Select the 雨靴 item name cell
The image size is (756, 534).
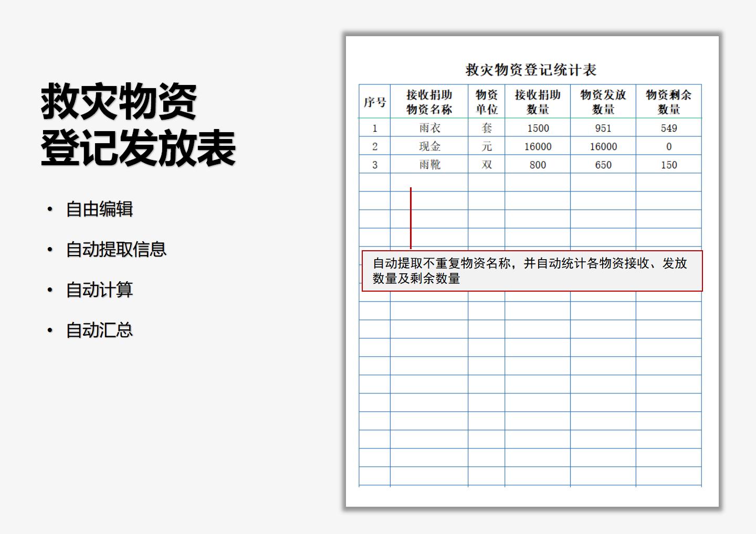pyautogui.click(x=429, y=165)
